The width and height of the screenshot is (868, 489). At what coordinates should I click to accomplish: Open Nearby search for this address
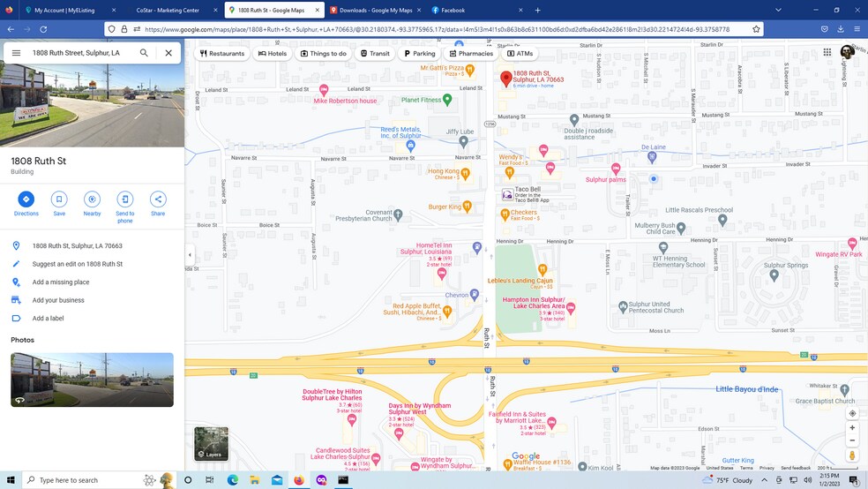(x=92, y=199)
